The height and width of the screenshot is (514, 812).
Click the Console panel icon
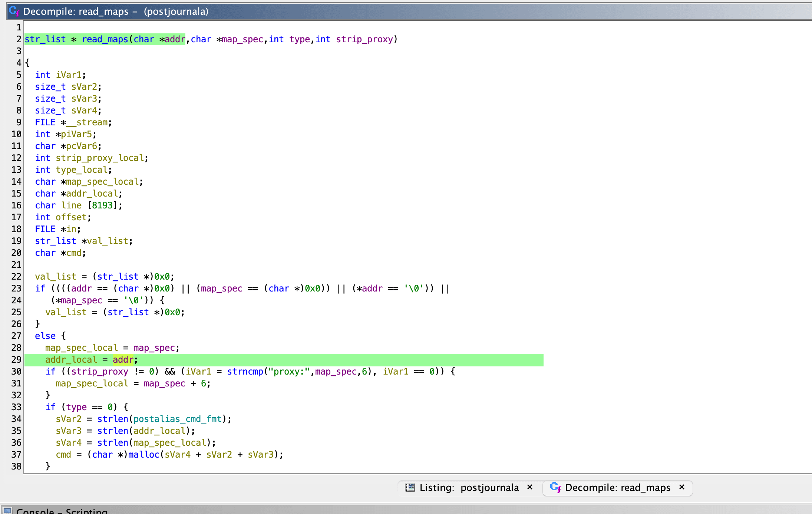(7, 511)
